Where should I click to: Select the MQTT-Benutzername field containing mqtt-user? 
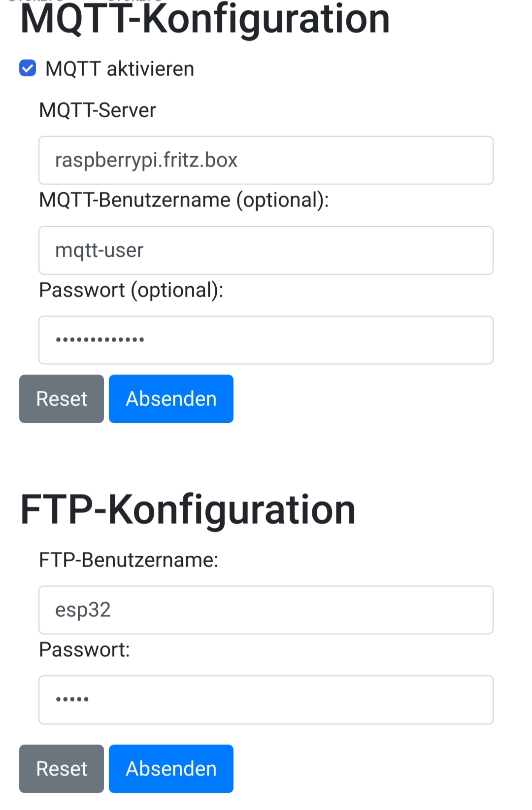[266, 250]
